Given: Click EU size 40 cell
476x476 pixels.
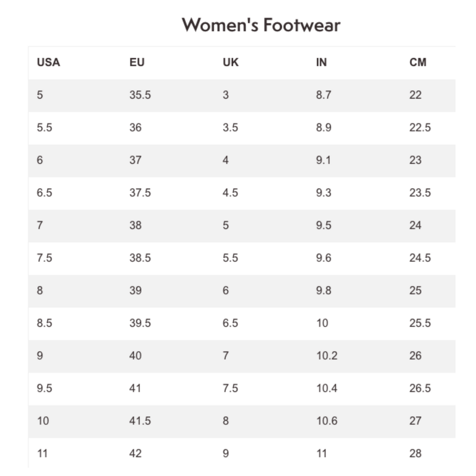Looking at the screenshot, I should point(135,355).
